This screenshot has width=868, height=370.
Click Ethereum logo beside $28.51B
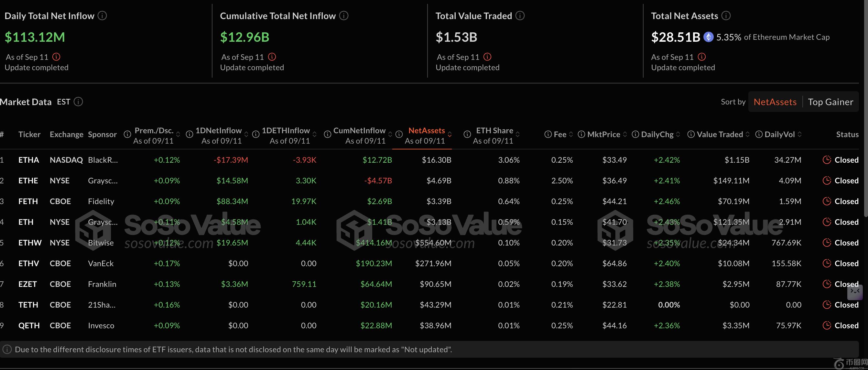[708, 37]
